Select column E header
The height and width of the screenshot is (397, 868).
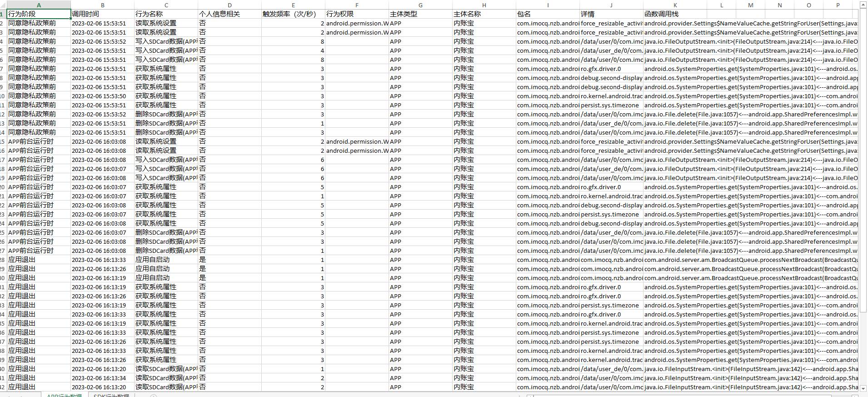tap(294, 5)
